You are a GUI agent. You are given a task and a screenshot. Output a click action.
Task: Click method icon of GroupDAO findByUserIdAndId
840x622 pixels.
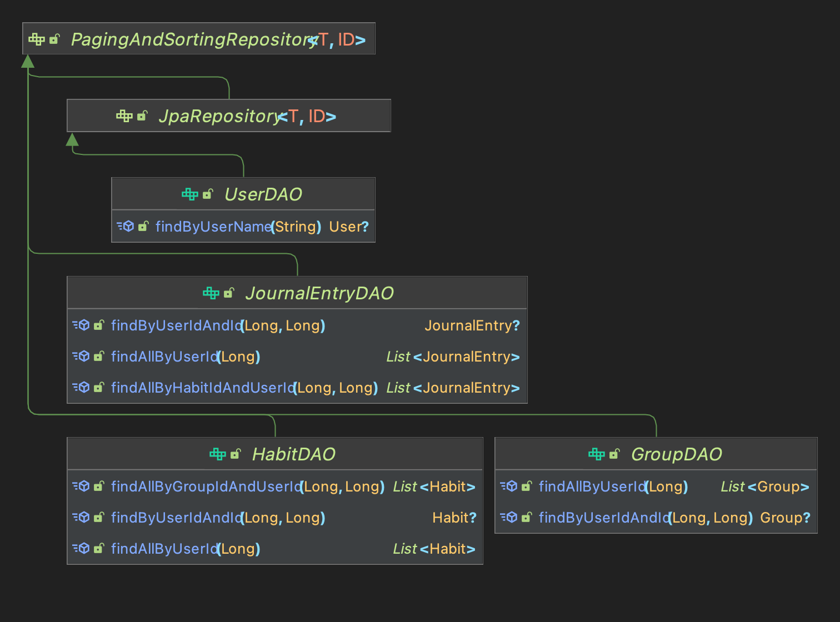pos(509,517)
